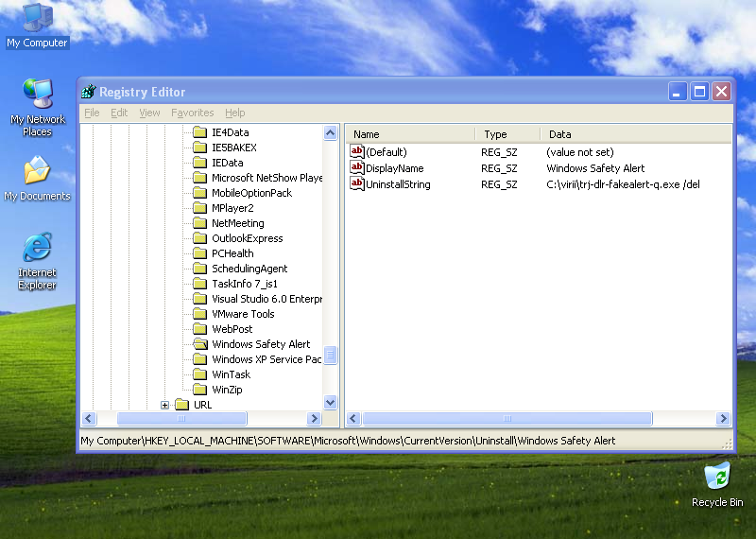Image resolution: width=756 pixels, height=539 pixels.
Task: Select the URL folder icon
Action: (181, 405)
